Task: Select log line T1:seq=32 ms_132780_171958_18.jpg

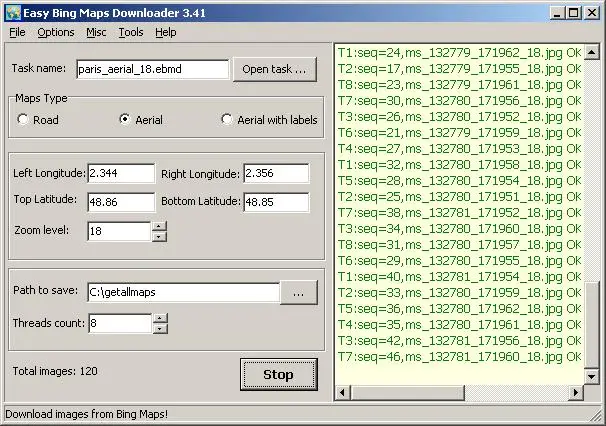Action: pyautogui.click(x=460, y=165)
